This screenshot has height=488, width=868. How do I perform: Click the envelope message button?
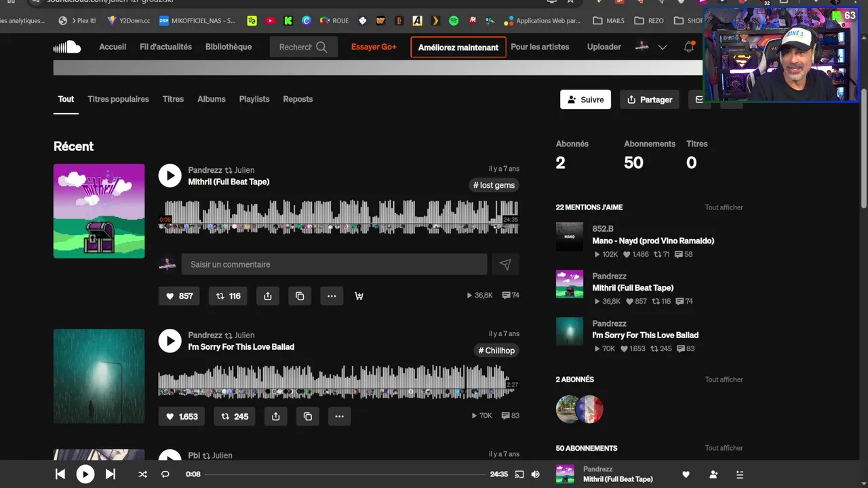[698, 100]
